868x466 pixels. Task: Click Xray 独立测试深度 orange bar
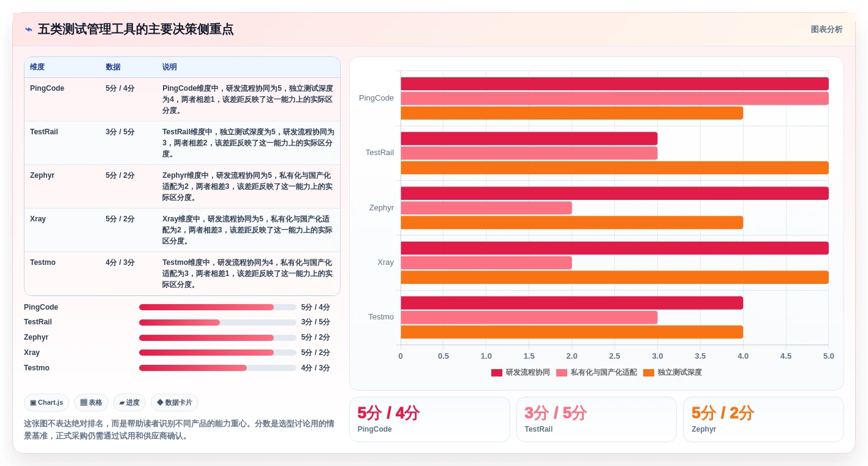(615, 277)
